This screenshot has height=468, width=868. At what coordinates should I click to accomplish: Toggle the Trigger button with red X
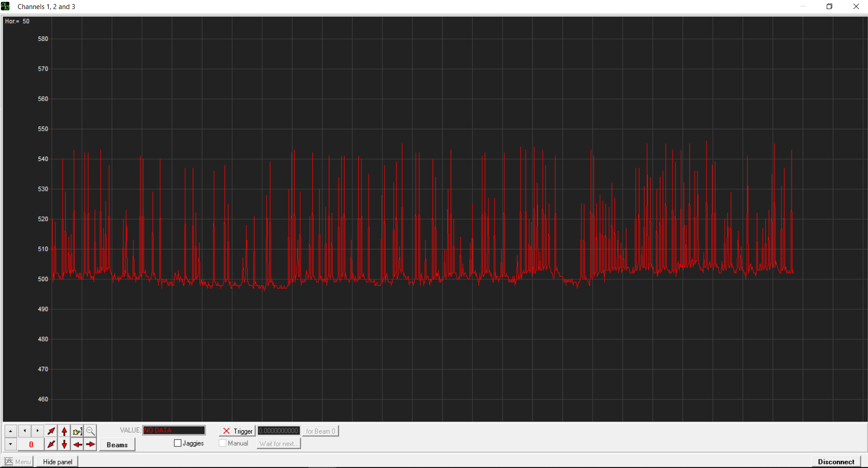coord(237,431)
